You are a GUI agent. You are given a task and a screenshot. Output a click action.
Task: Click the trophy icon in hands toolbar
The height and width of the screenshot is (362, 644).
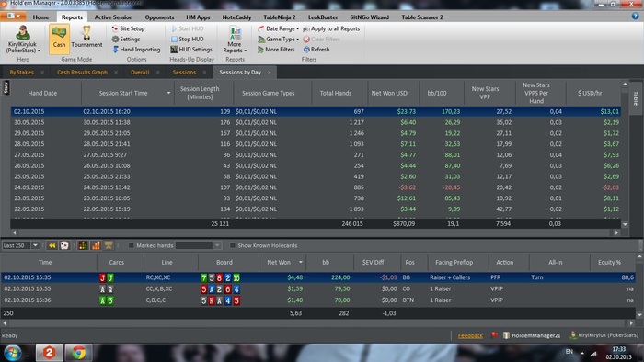coord(109,245)
